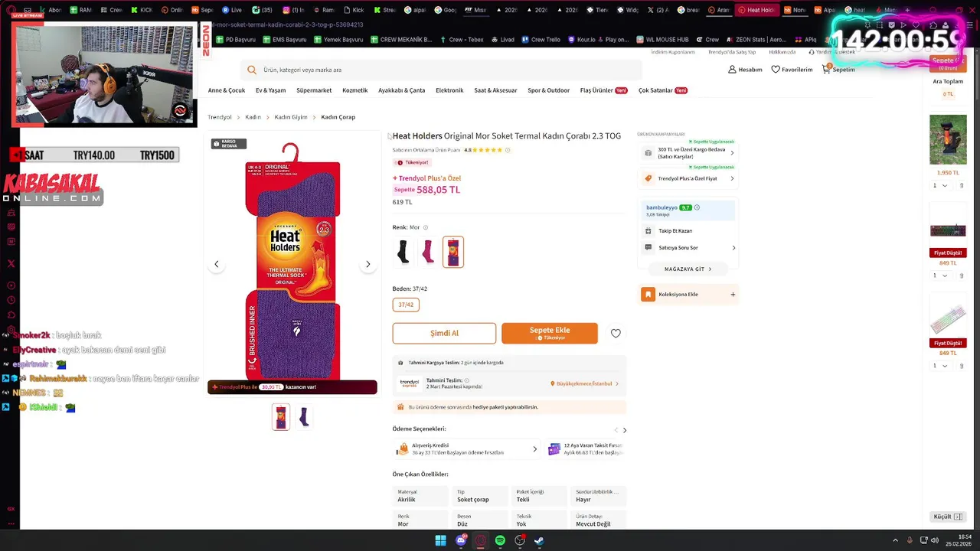Select the pink sock color option
The height and width of the screenshot is (551, 980).
(428, 252)
